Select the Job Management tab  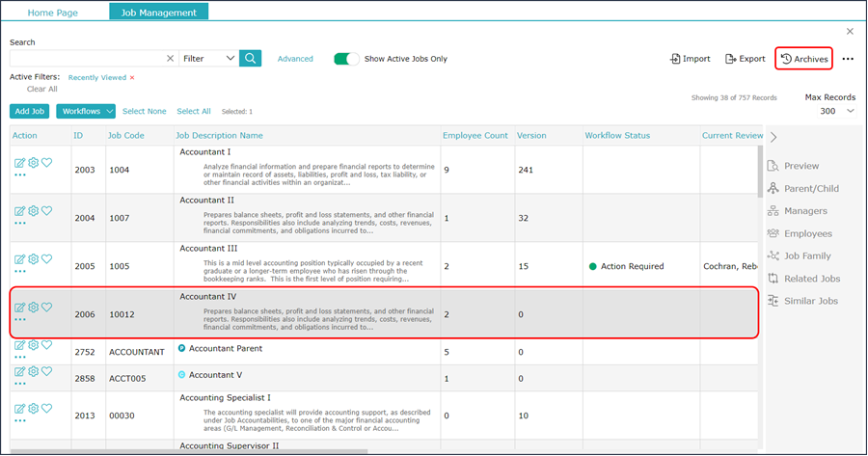point(159,13)
